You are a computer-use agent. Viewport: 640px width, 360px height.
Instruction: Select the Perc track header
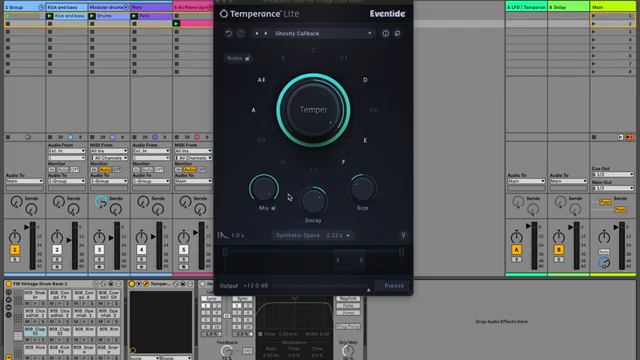point(151,7)
